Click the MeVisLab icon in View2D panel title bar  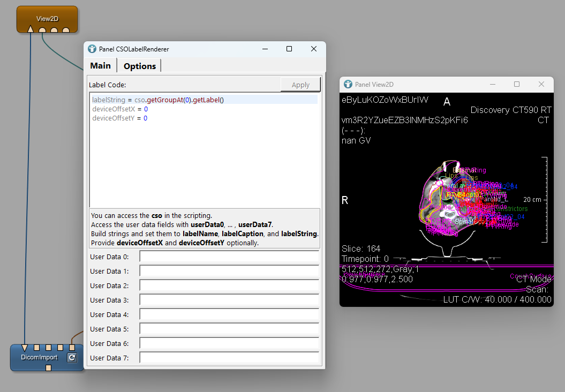click(x=348, y=84)
